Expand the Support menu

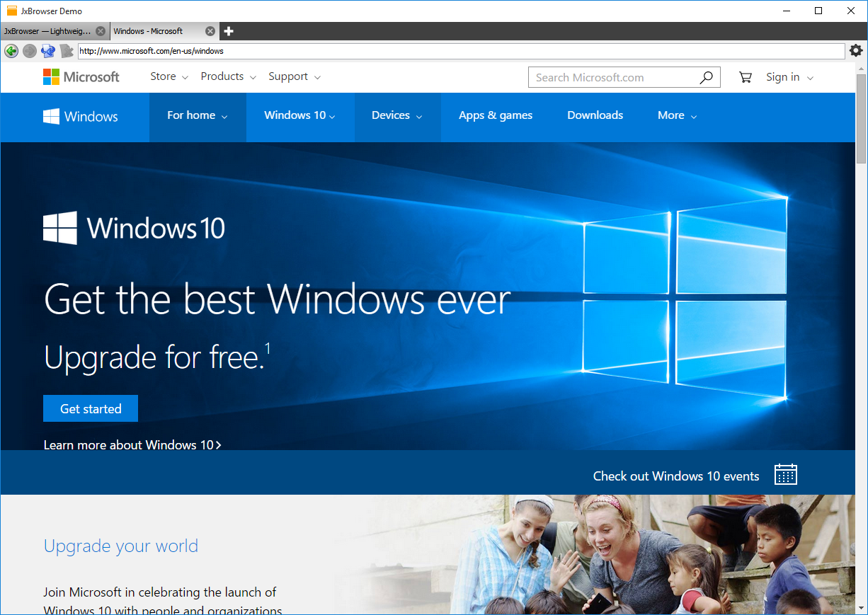coord(295,76)
